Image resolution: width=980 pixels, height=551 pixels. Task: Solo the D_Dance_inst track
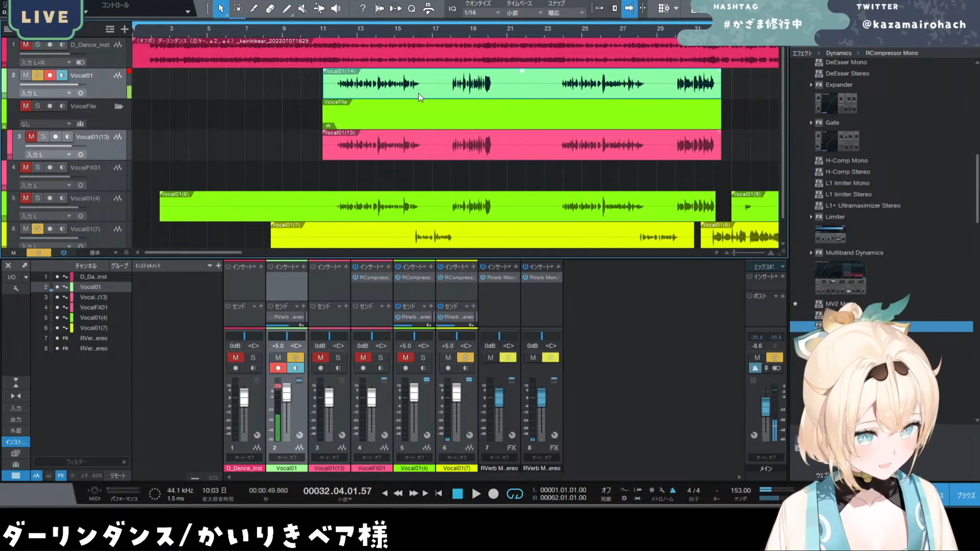(x=37, y=44)
